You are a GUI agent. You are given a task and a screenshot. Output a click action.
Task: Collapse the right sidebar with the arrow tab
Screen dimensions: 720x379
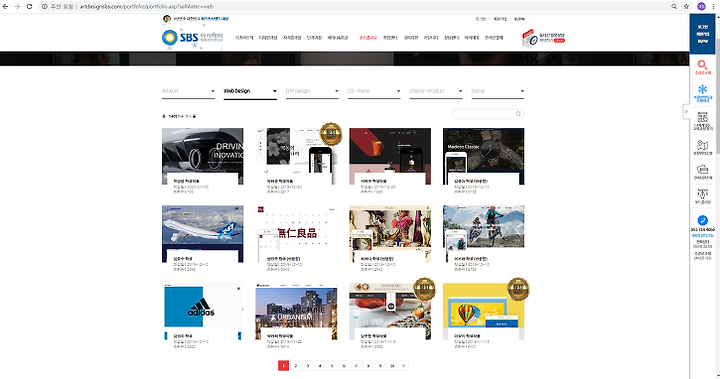click(x=686, y=112)
